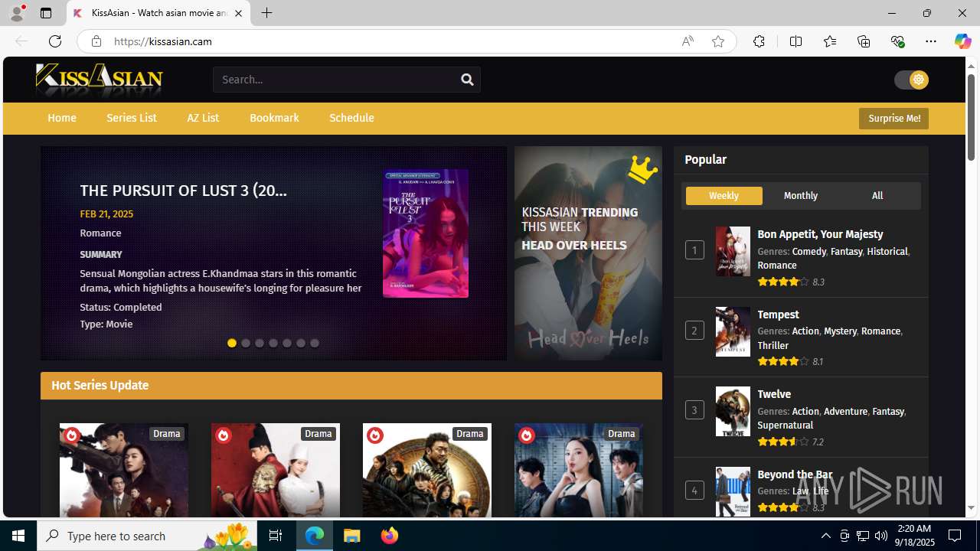Click the Read aloud icon
Viewport: 980px width, 551px height.
point(688,41)
